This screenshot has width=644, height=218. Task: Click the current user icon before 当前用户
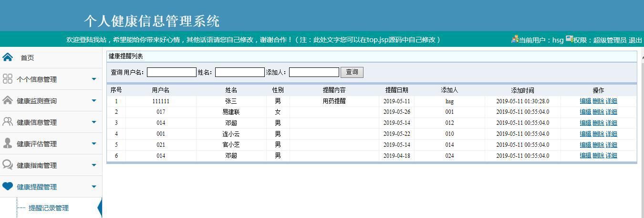click(515, 39)
